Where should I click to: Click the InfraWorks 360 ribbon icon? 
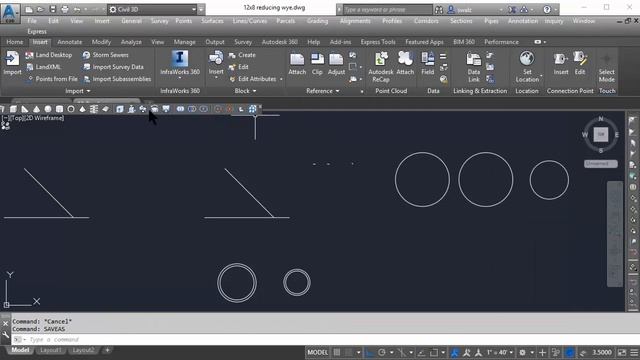click(180, 58)
